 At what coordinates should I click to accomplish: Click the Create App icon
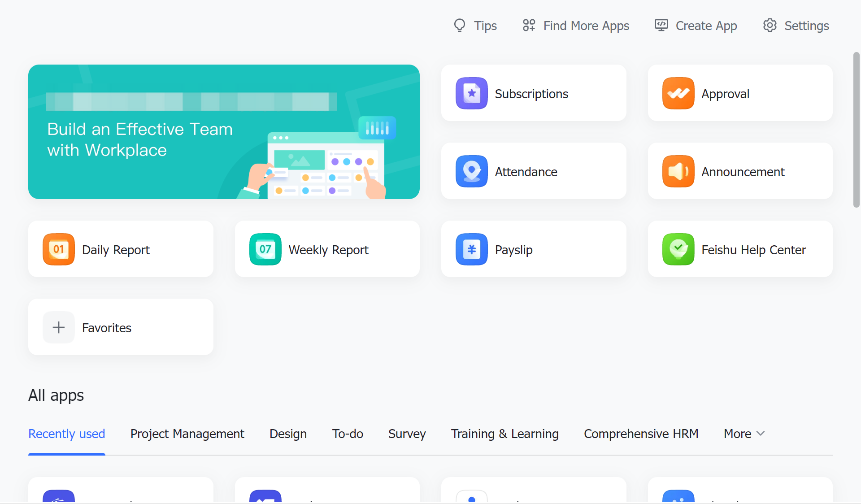[x=660, y=26]
